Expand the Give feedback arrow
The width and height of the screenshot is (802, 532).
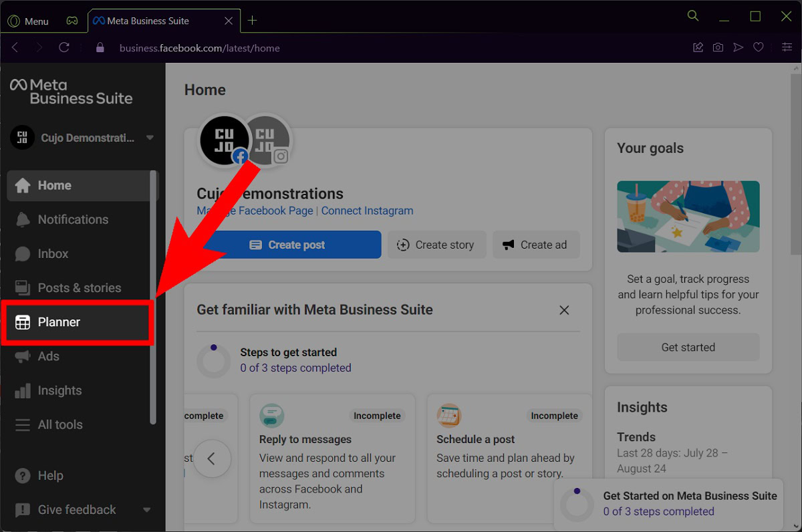pos(147,510)
